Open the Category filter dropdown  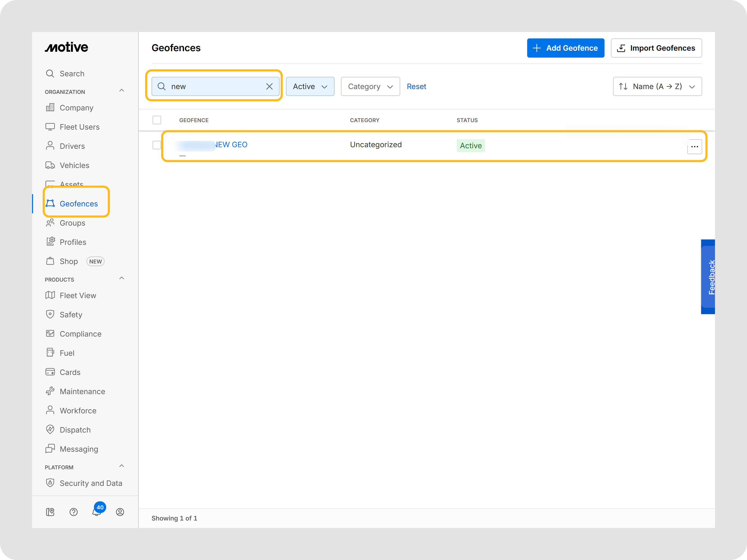click(x=370, y=86)
